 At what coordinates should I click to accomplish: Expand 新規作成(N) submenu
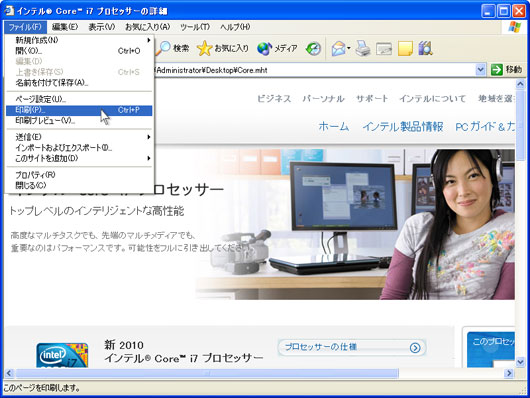149,40
